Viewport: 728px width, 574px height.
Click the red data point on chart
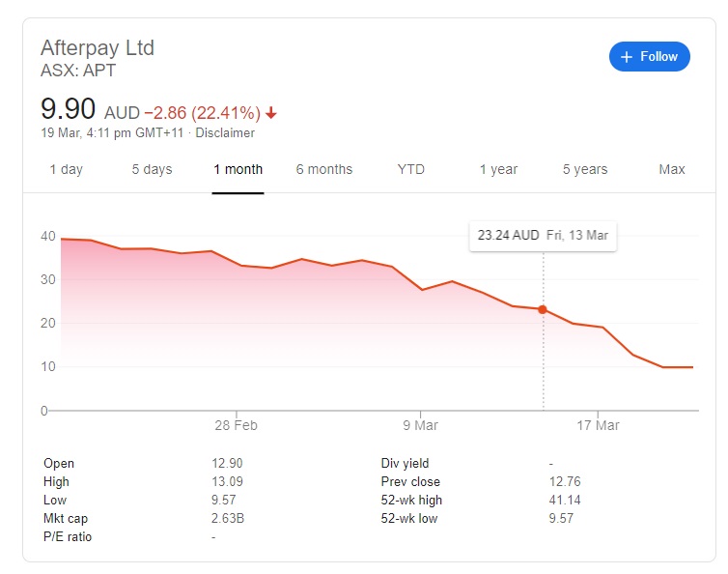543,309
